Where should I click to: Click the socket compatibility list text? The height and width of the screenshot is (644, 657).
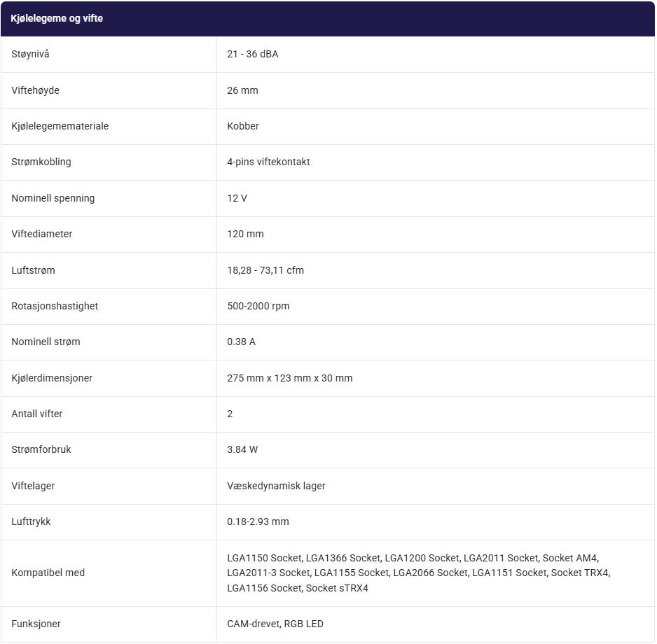(x=419, y=573)
